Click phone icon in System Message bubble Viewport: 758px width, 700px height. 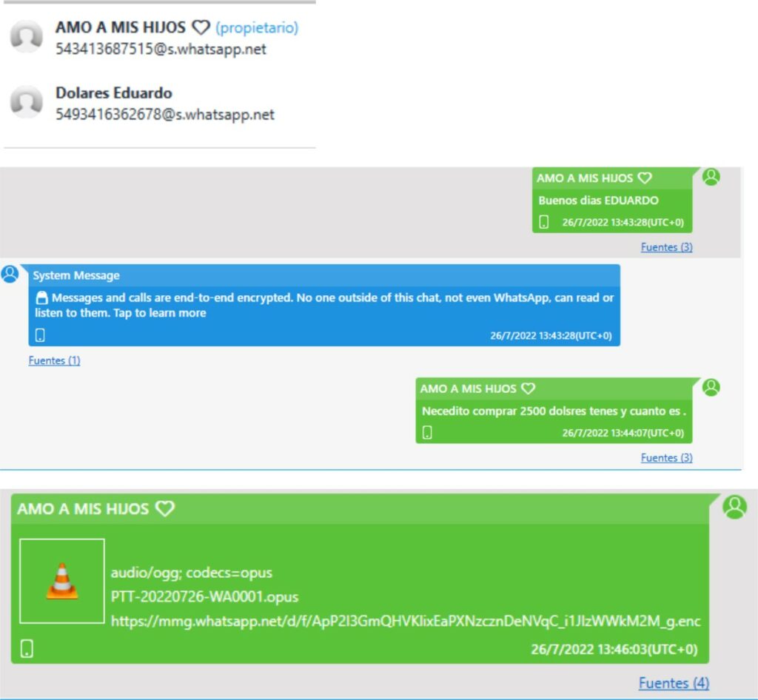click(40, 335)
